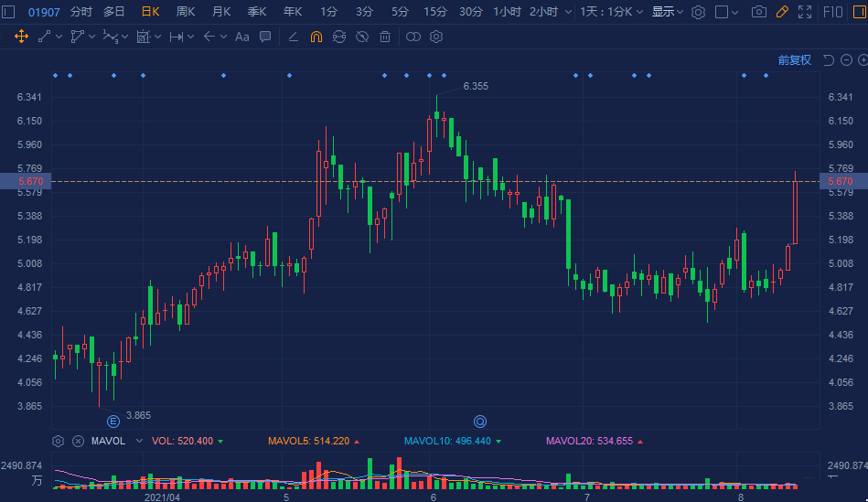
Task: Switch to 15分 chart period
Action: click(x=435, y=12)
